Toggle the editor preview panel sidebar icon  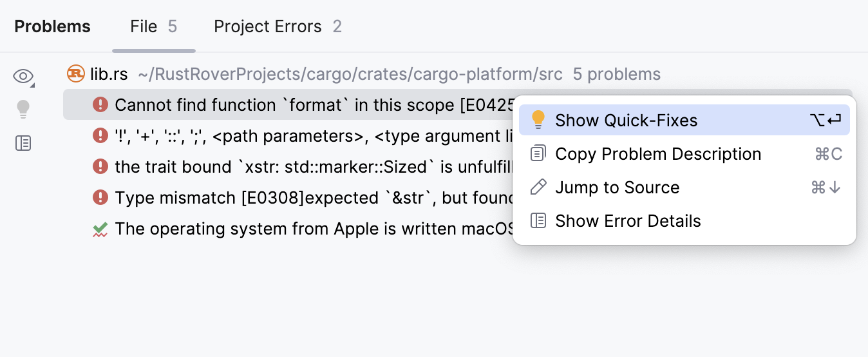(23, 143)
